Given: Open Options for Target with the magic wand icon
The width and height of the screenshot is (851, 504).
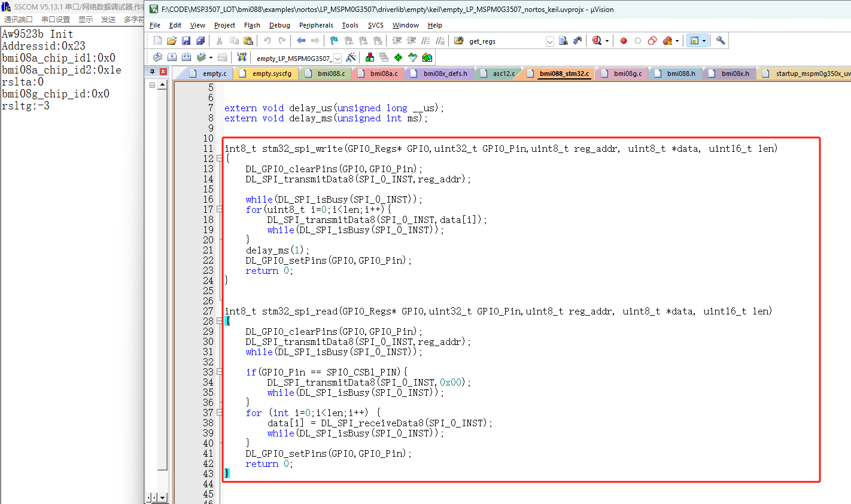Looking at the screenshot, I should [351, 57].
